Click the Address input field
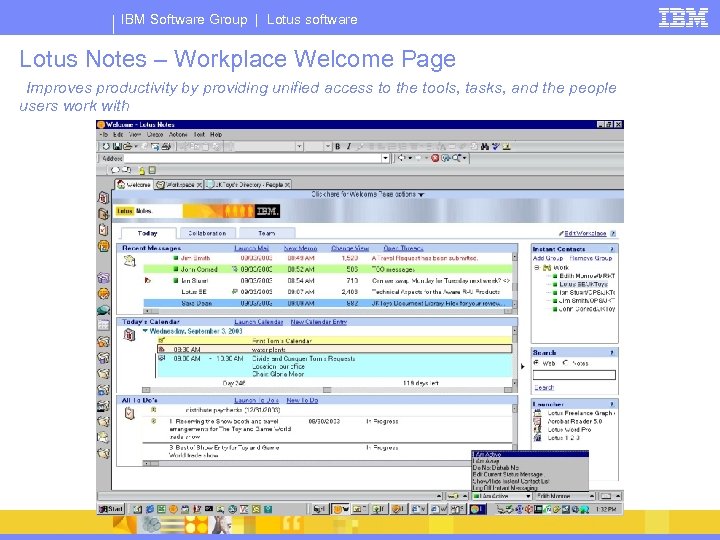 point(253,158)
